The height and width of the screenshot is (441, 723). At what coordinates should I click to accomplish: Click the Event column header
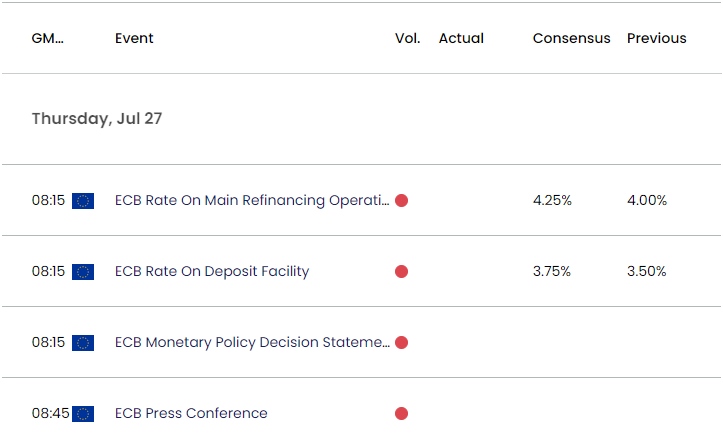click(134, 38)
